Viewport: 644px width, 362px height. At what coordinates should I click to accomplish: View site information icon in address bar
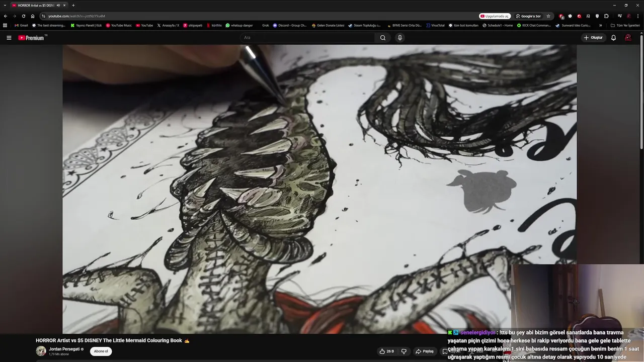[x=43, y=16]
